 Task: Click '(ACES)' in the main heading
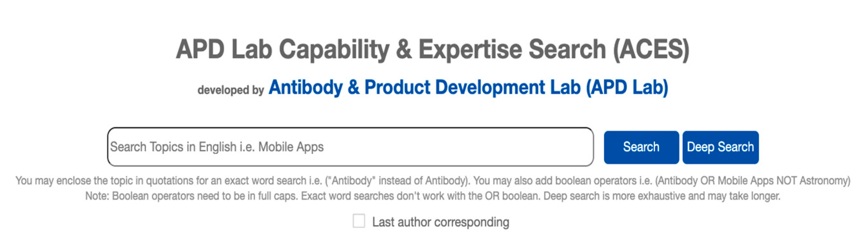pos(651,49)
